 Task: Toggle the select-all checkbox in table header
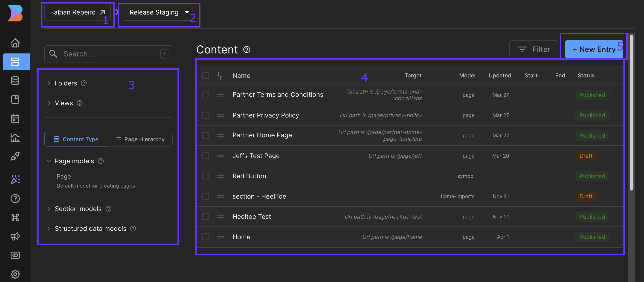click(206, 76)
